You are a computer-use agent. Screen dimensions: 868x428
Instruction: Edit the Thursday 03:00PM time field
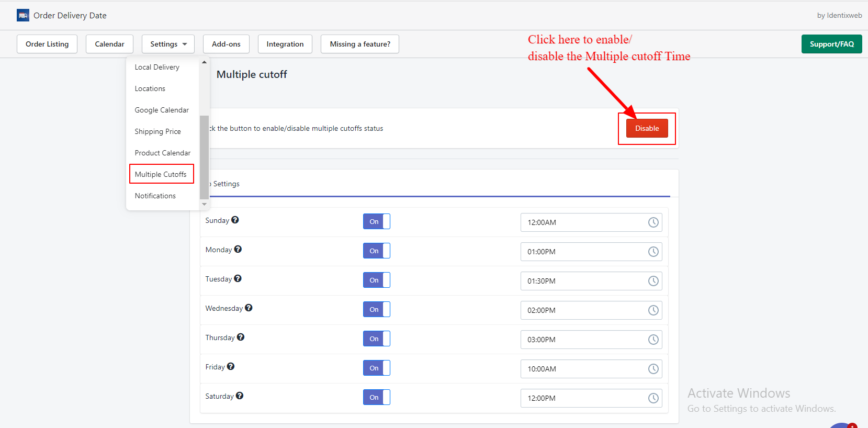coord(591,340)
